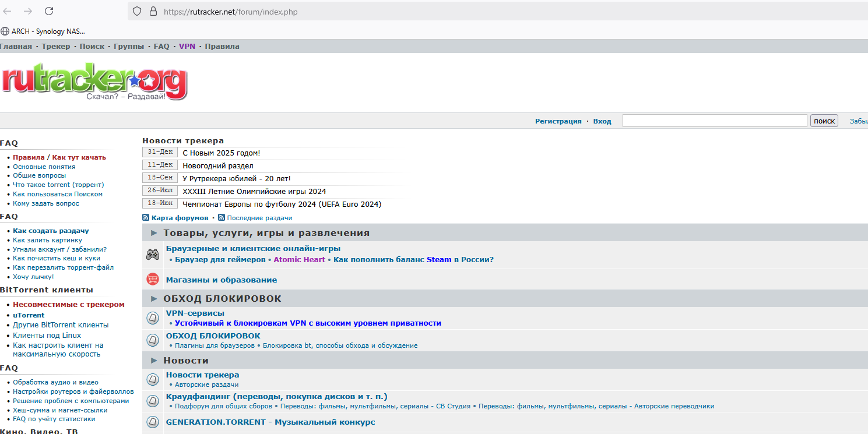The width and height of the screenshot is (868, 434).
Task: Click the rutracker.org logo
Action: point(94,83)
